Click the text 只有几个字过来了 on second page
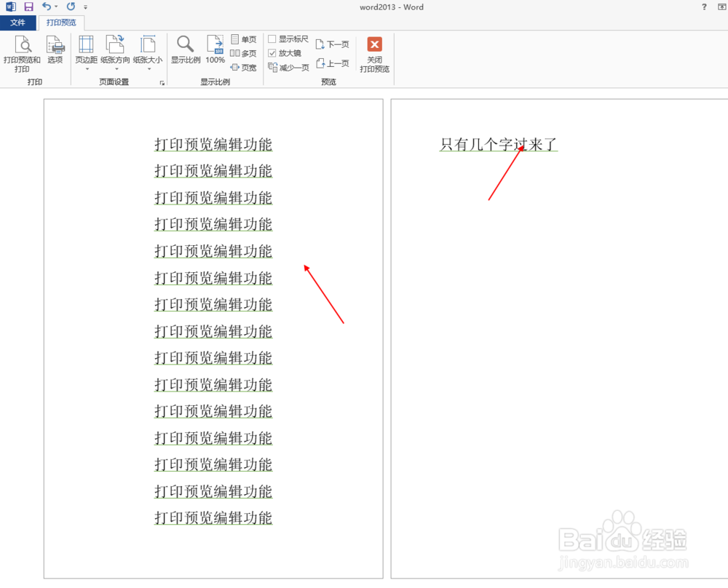This screenshot has width=728, height=588. click(x=498, y=144)
